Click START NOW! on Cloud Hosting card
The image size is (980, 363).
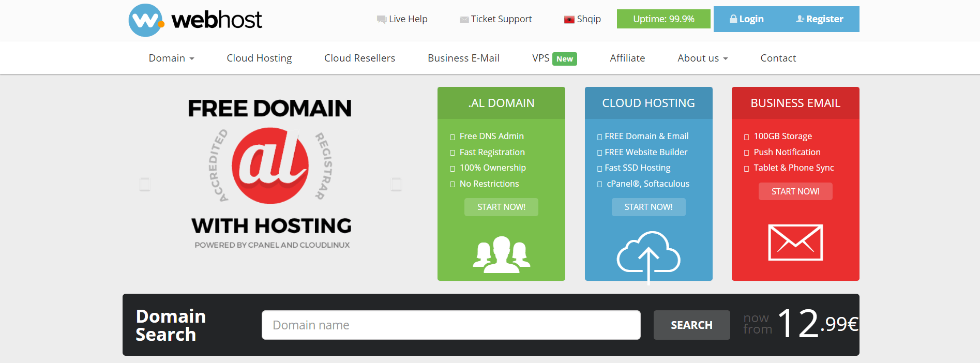649,207
